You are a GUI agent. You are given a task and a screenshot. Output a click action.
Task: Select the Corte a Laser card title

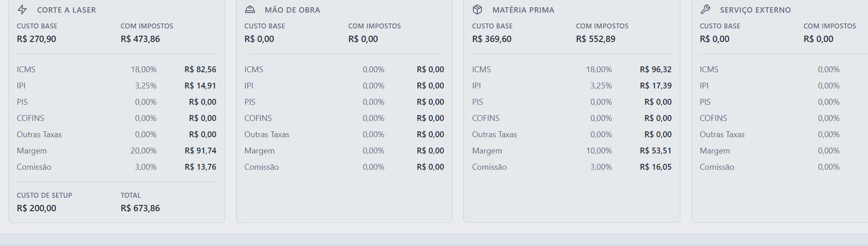66,10
